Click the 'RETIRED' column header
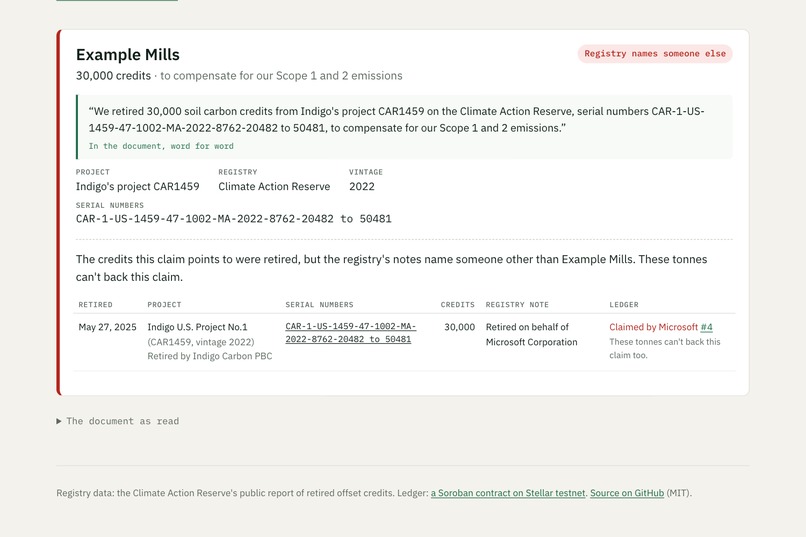The image size is (806, 537). pos(95,305)
